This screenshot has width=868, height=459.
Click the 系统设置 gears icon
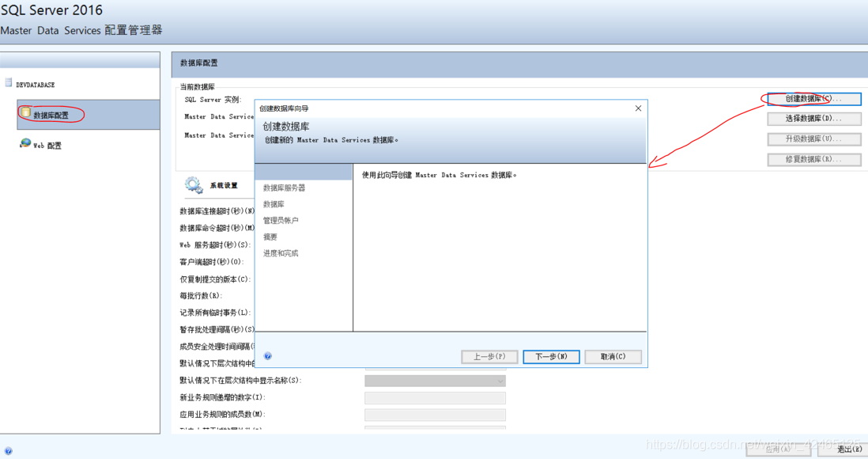[x=194, y=185]
